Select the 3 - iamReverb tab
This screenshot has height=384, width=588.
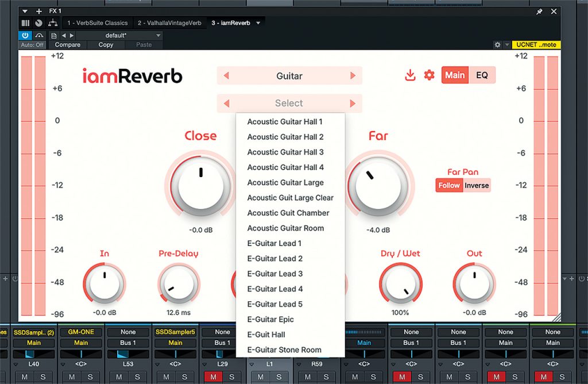pos(231,23)
